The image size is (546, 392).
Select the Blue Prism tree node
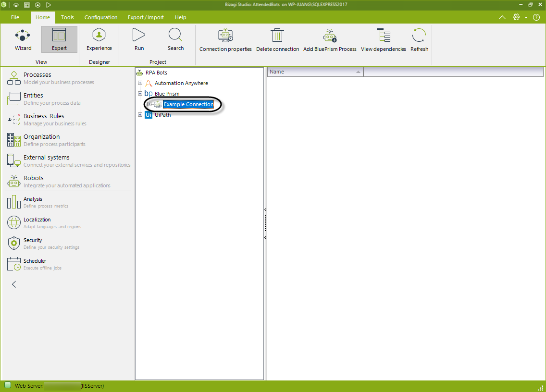[167, 94]
